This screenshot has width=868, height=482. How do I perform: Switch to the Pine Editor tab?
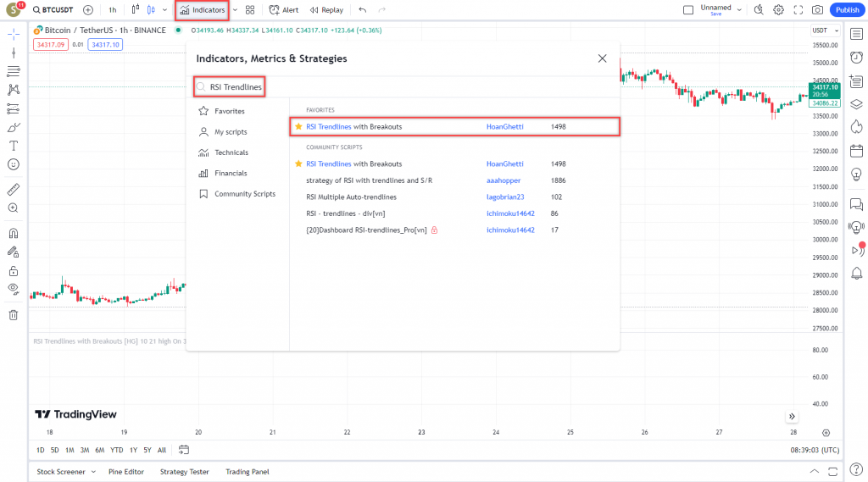point(126,472)
